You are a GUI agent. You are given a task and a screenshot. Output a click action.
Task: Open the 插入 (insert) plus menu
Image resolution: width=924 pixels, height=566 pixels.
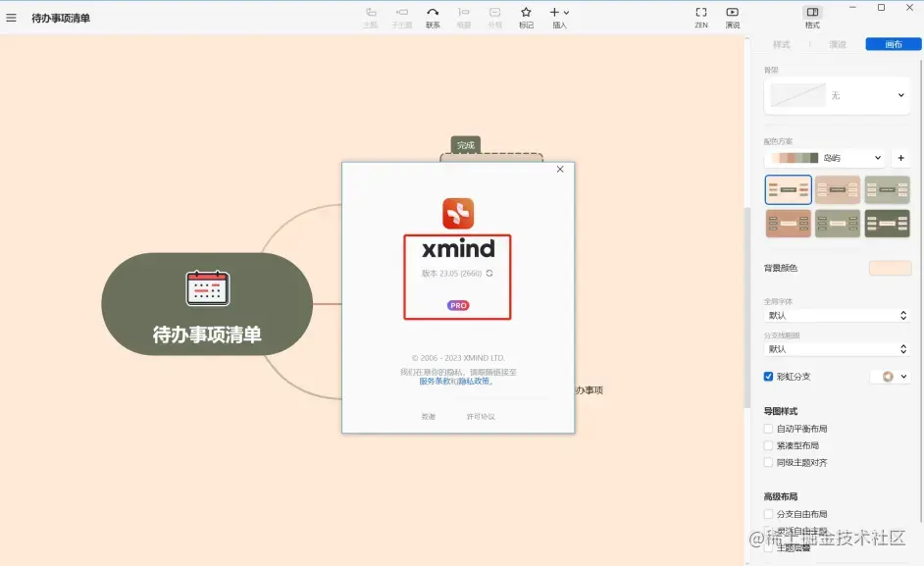pos(559,18)
